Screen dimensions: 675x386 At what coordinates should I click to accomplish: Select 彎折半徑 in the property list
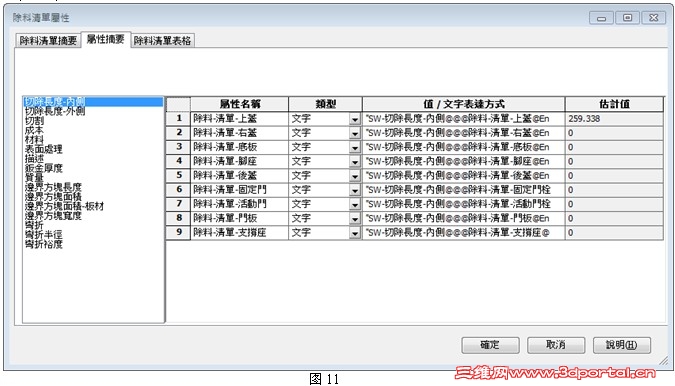[43, 234]
